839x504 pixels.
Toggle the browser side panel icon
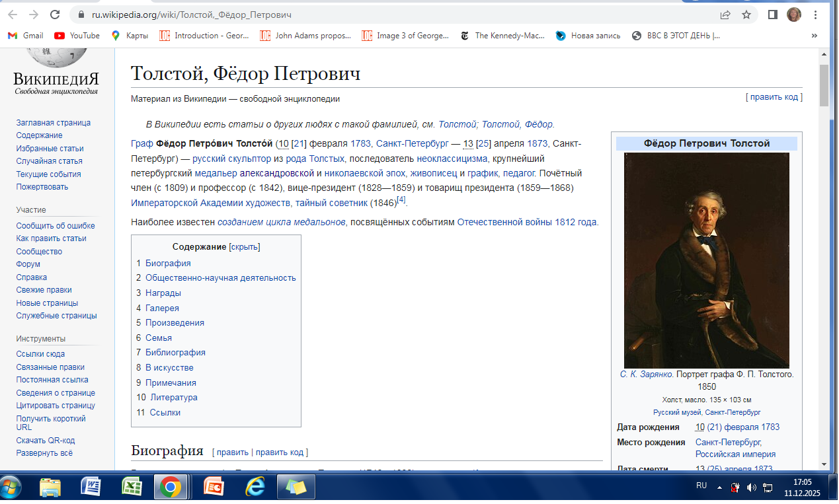click(772, 15)
